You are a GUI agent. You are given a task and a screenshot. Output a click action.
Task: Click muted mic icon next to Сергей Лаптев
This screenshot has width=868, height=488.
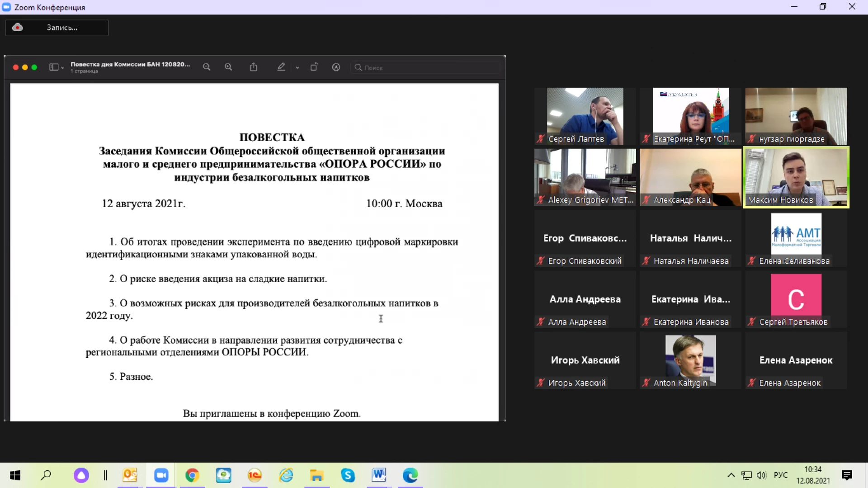(541, 139)
